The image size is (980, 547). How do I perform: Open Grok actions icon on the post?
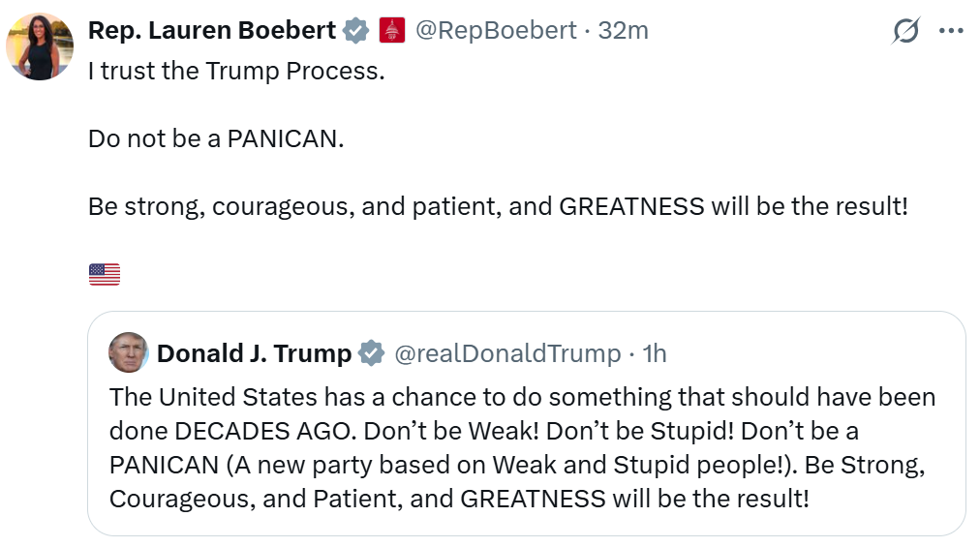pyautogui.click(x=905, y=31)
